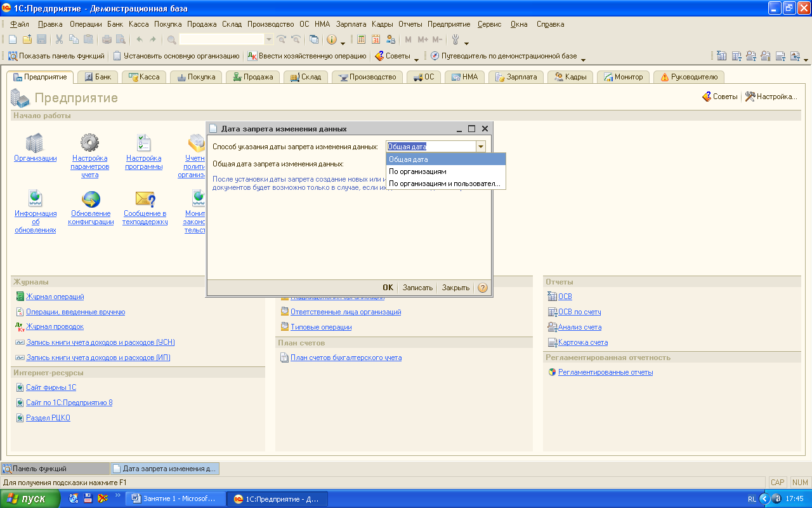Switch to the Монитор tab
Image resolution: width=812 pixels, height=508 pixels.
(622, 77)
